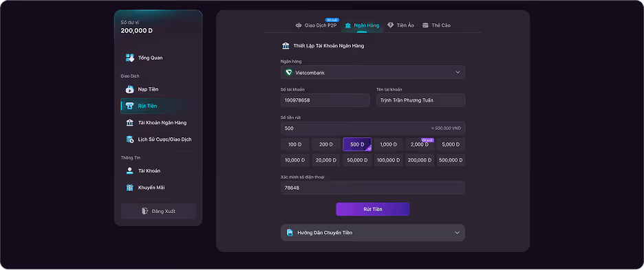Viewport: 644px width, 270px height.
Task: Open Lịch Sử Cược/Giao Dịch menu item
Action: [158, 139]
